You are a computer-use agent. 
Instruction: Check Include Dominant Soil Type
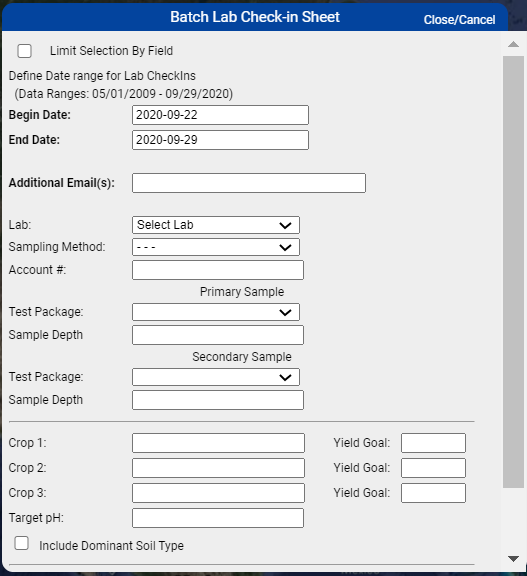point(22,543)
